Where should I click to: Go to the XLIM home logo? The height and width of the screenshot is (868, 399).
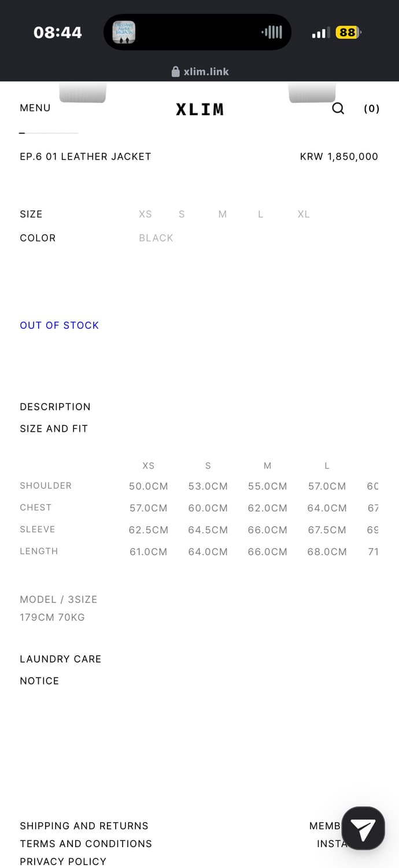point(199,109)
